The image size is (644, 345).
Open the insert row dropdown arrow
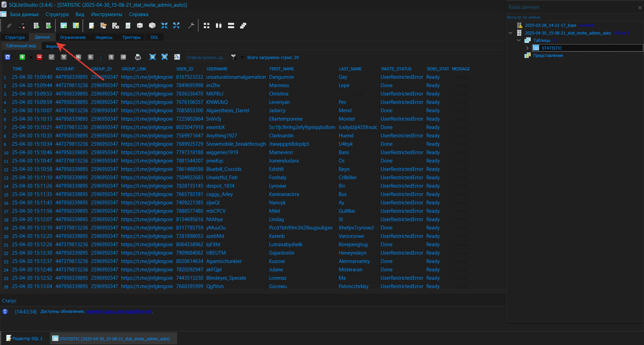pyautogui.click(x=31, y=57)
